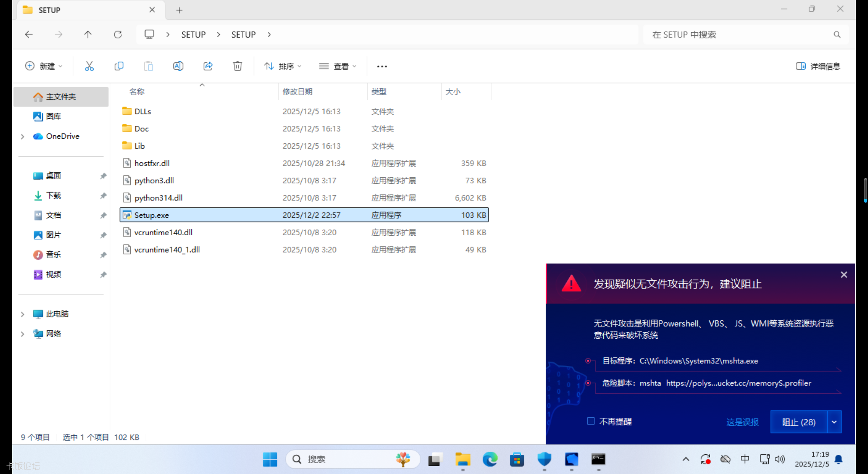Click the Copy icon in toolbar
This screenshot has height=474, width=868.
119,66
